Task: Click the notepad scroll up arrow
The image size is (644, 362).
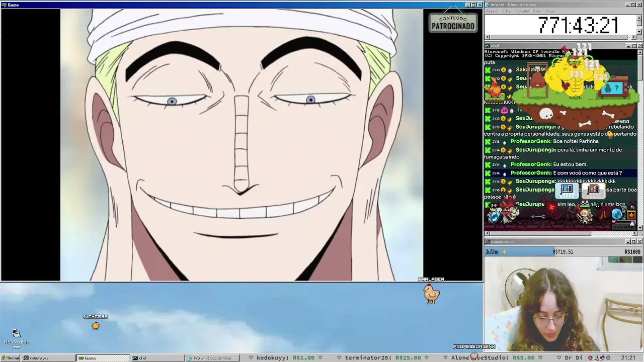Action: [640, 17]
